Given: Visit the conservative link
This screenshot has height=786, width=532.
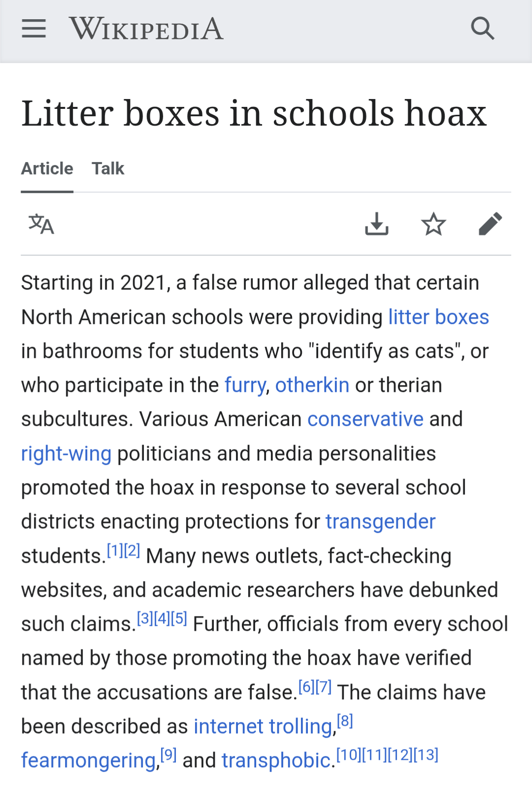Looking at the screenshot, I should (366, 419).
